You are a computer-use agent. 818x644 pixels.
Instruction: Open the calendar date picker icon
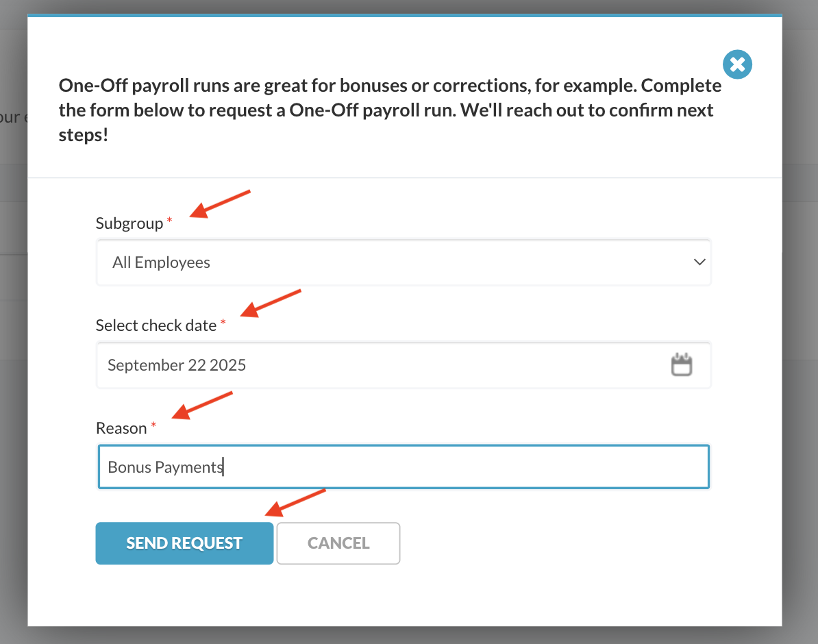click(681, 364)
